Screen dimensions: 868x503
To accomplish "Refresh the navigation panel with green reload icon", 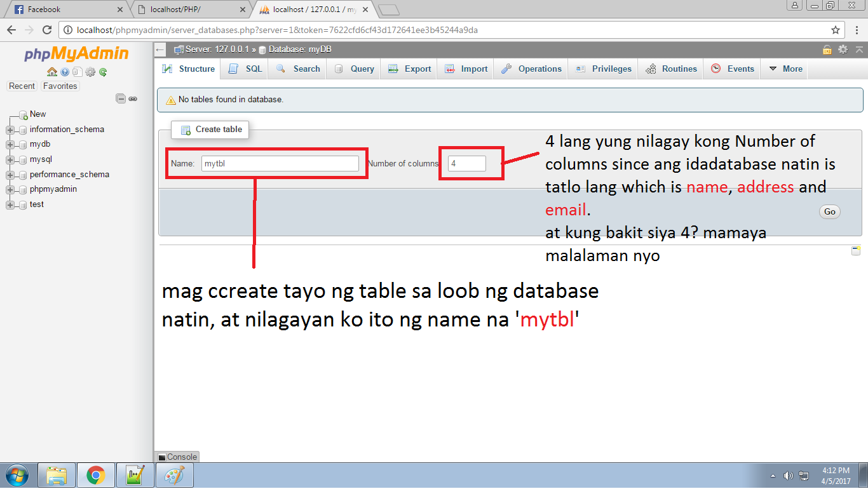I will tap(102, 72).
